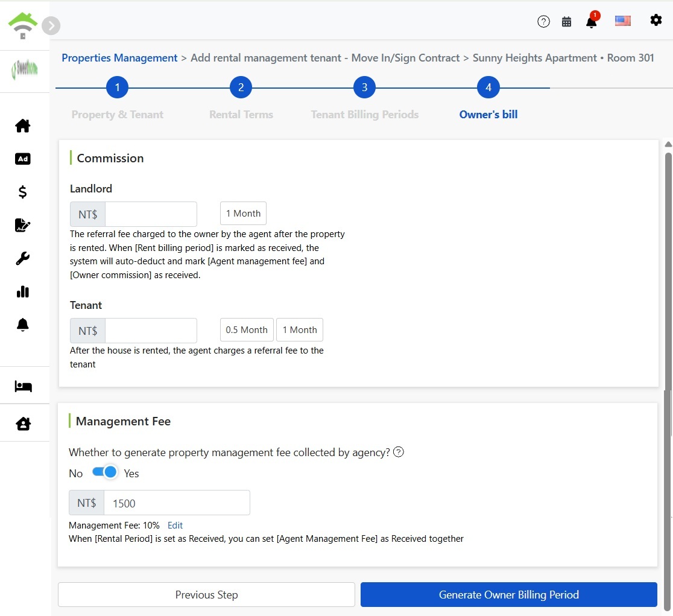Open the wrench maintenance icon
Screen dimensions: 673x616
click(x=23, y=258)
